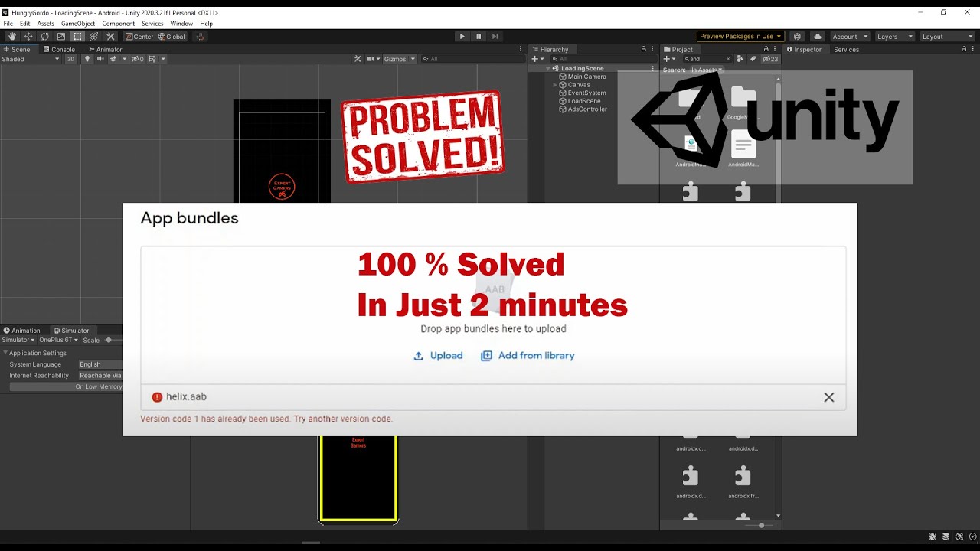The height and width of the screenshot is (551, 980).
Task: Open Scene view tools settings icon
Action: point(358,59)
